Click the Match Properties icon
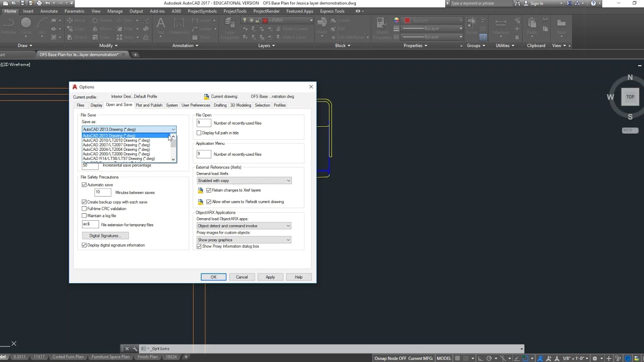The image size is (644, 362). (382, 29)
